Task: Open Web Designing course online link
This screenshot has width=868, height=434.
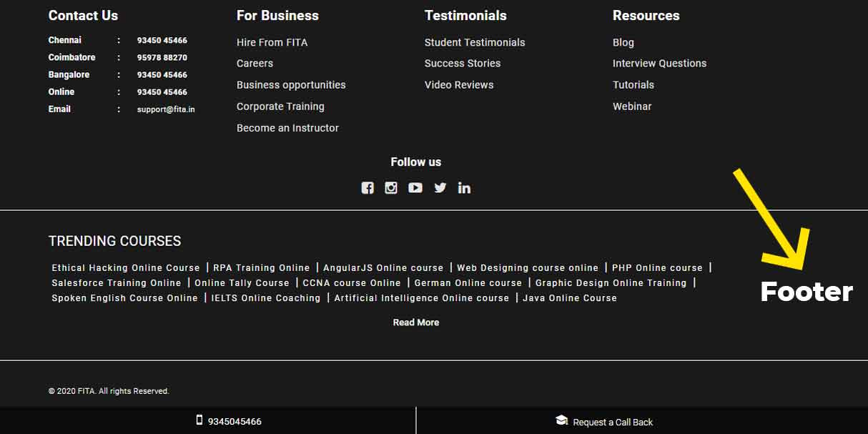Action: [x=528, y=268]
